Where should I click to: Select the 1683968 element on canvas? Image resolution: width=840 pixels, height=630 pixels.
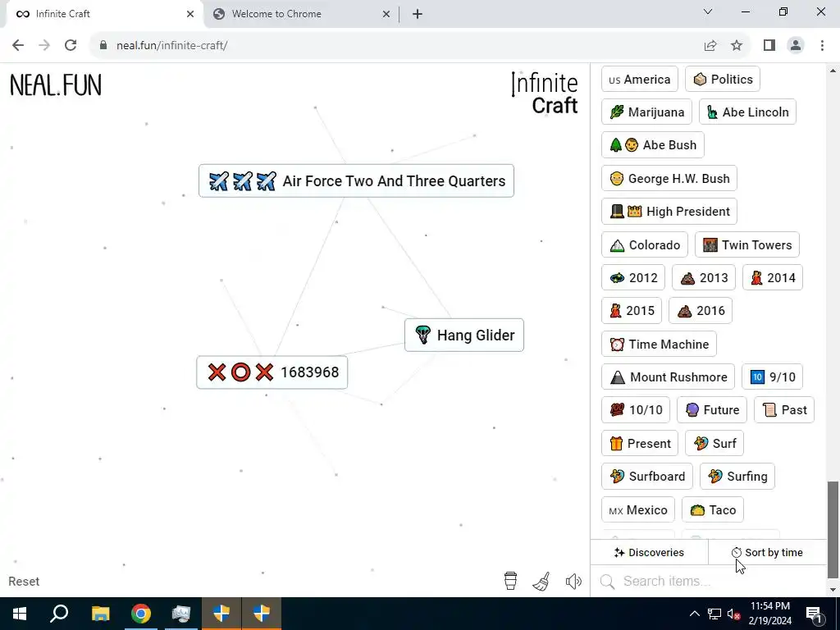(x=272, y=372)
